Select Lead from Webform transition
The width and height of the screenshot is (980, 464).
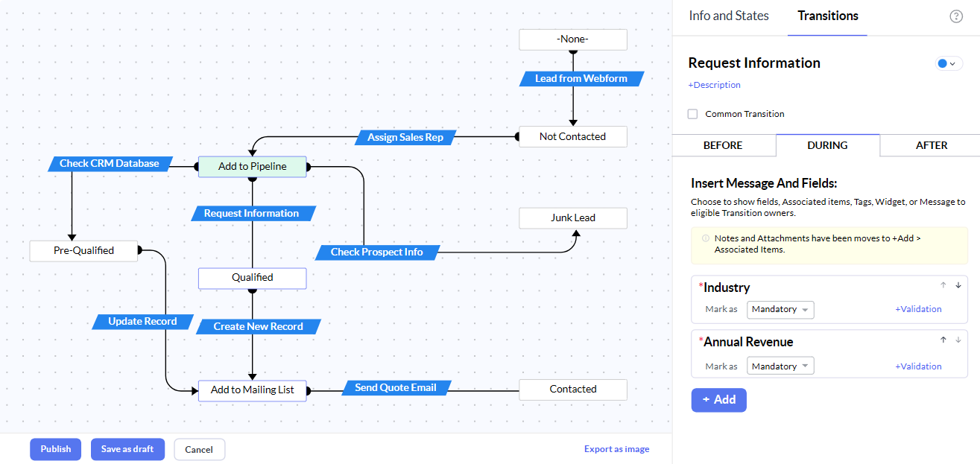tap(581, 78)
